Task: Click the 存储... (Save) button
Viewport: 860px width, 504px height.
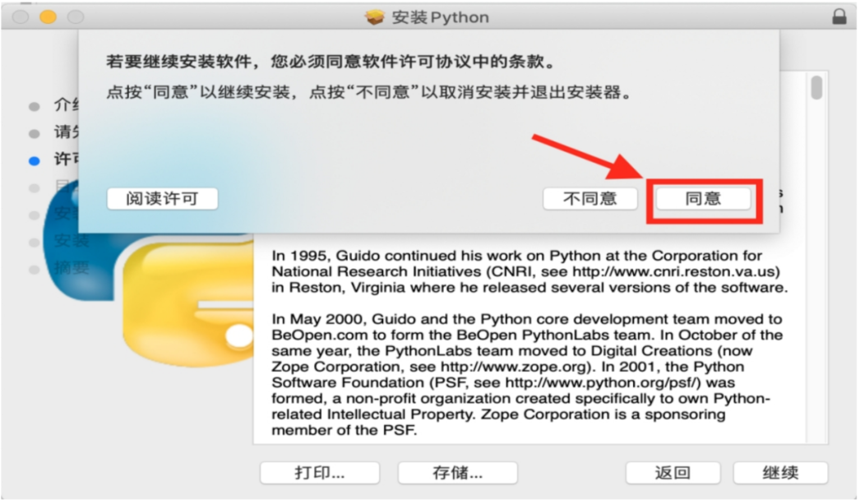Action: pos(457,473)
